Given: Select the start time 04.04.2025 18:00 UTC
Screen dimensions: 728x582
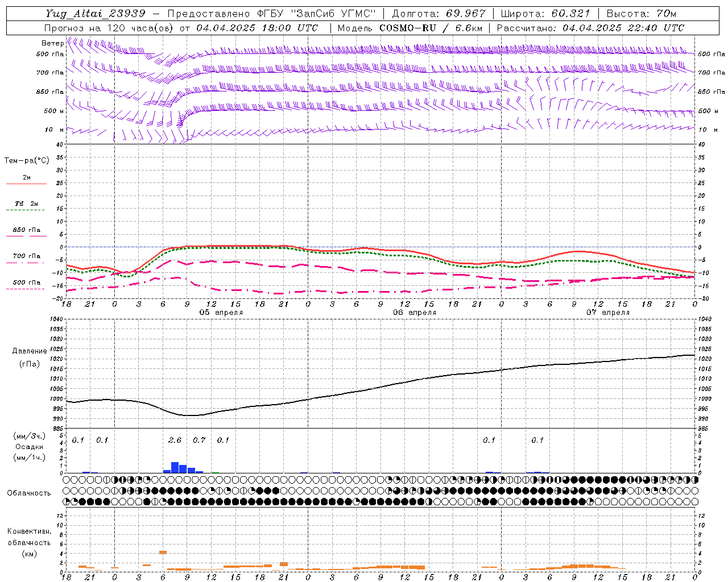Looking at the screenshot, I should point(257,27).
